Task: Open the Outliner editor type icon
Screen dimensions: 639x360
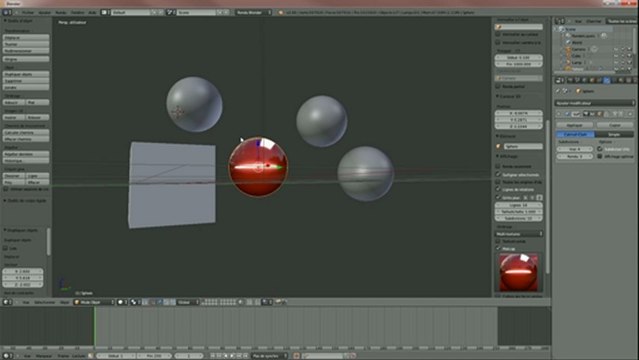Action: tap(560, 21)
